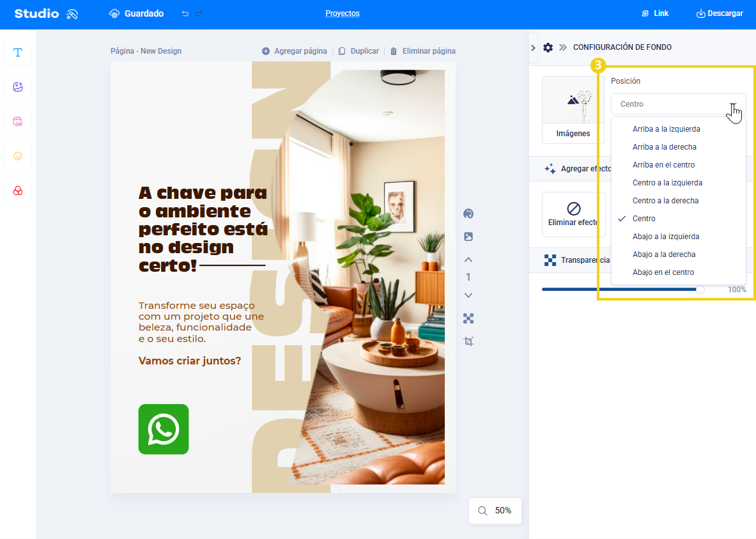
Task: Click the crop icon beside canvas
Action: point(468,341)
